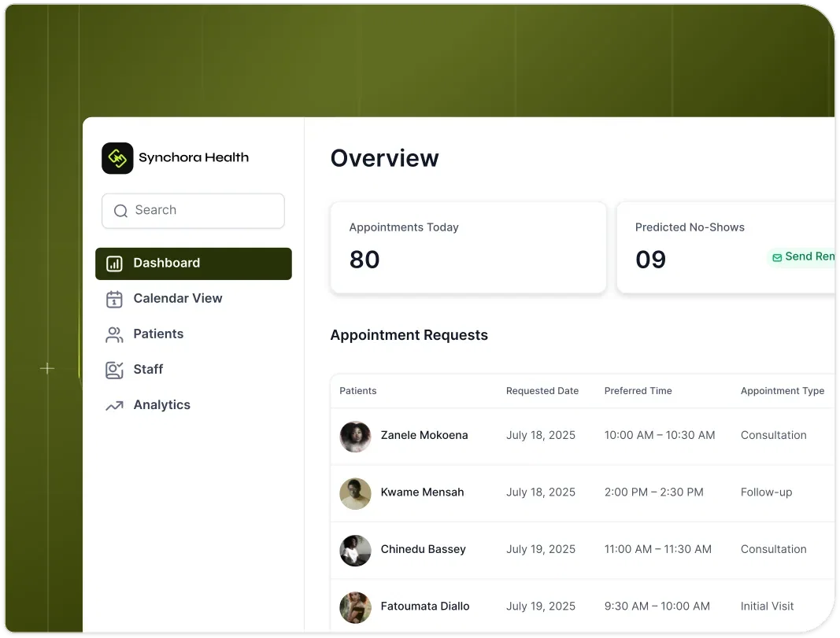Click the Patients people icon
Screen dimensions: 840x638
pyautogui.click(x=114, y=334)
